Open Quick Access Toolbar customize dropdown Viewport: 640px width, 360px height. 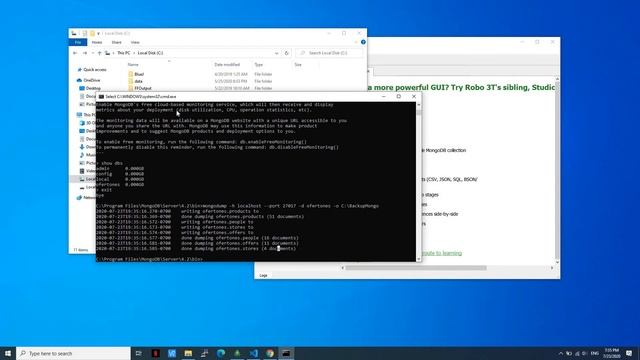98,33
